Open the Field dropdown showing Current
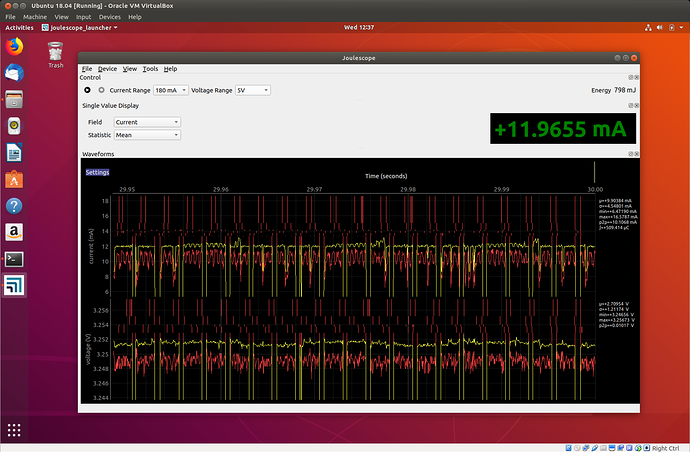This screenshot has width=690, height=452. point(147,122)
